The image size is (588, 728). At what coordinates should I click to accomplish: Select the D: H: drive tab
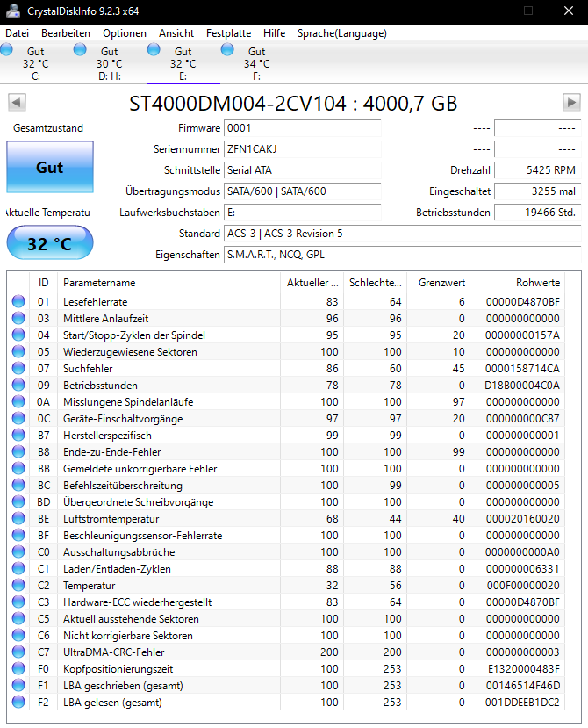[110, 63]
